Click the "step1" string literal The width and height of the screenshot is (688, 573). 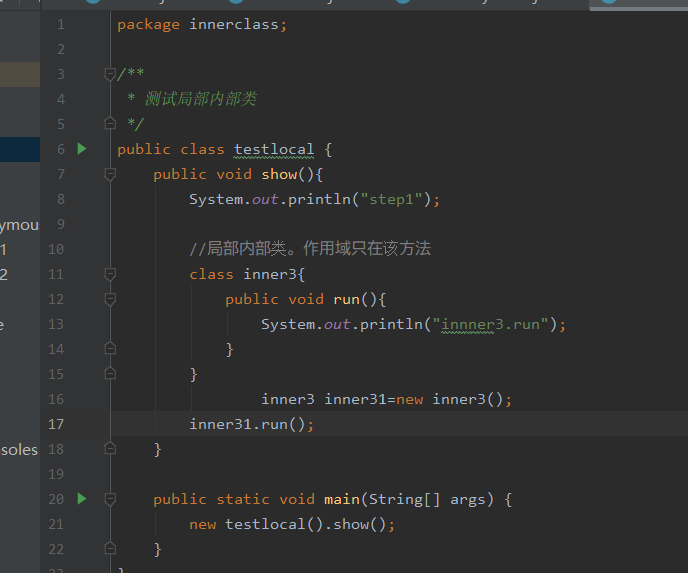(x=391, y=200)
